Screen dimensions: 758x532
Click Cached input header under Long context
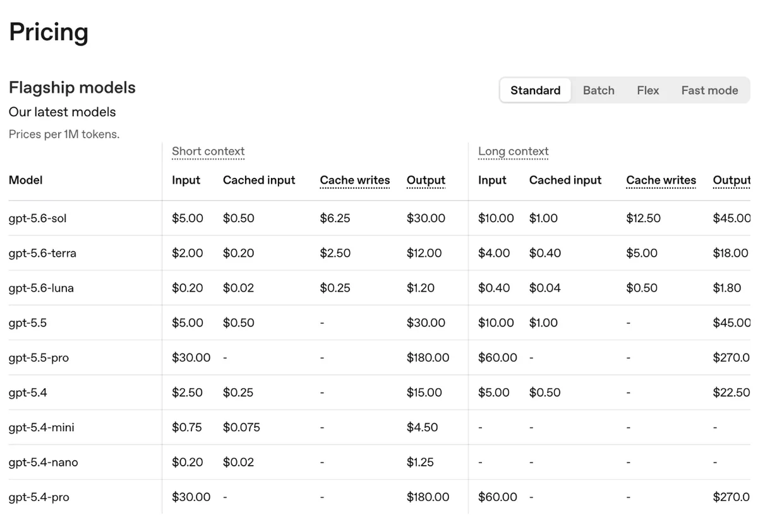coord(565,180)
